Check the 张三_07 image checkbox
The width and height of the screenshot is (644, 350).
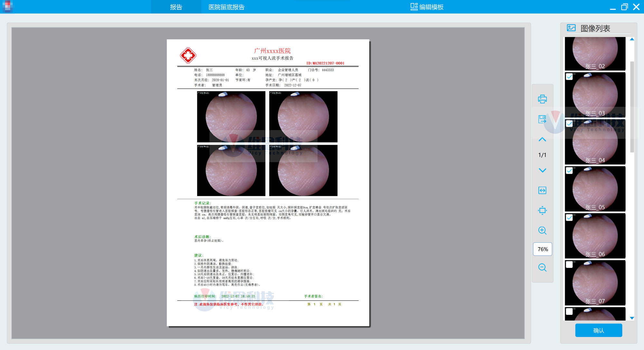click(569, 265)
